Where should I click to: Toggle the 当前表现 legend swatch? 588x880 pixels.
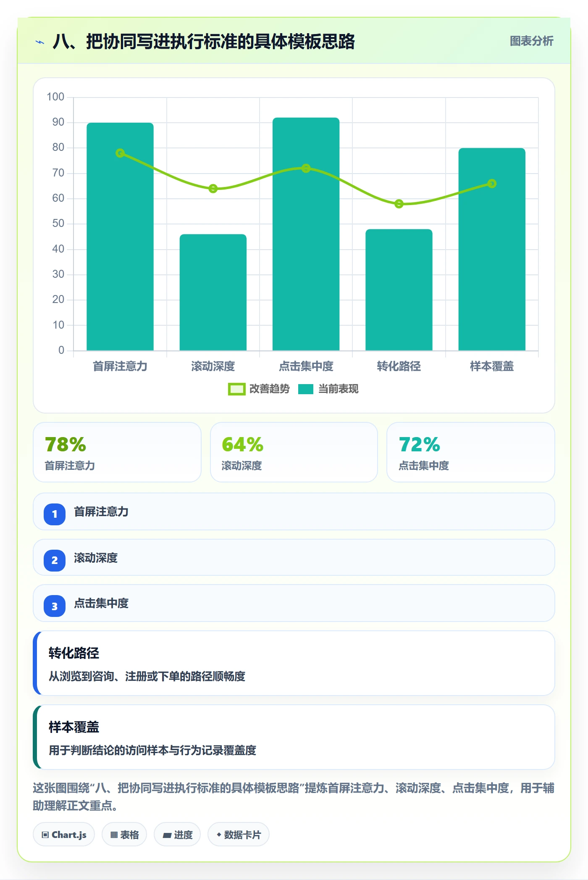point(306,389)
